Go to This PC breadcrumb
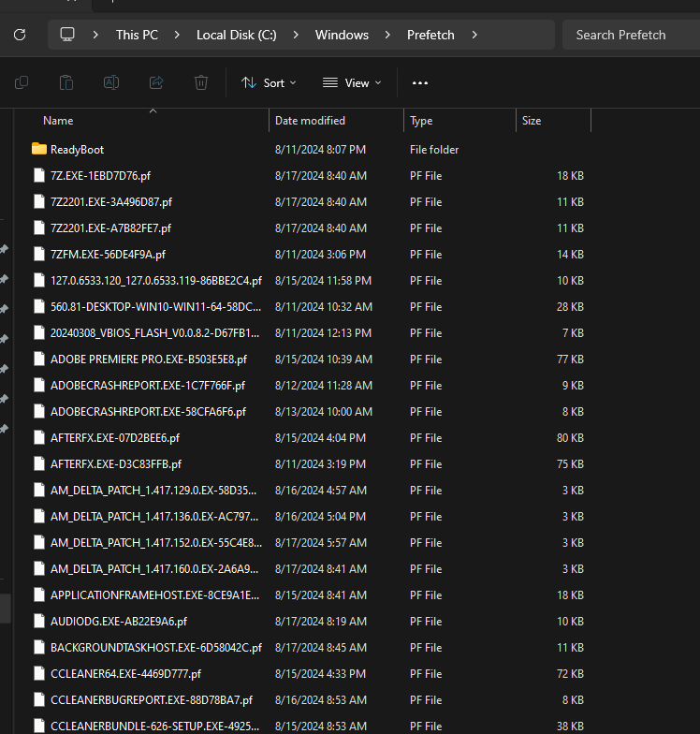700x734 pixels. pyautogui.click(x=137, y=36)
